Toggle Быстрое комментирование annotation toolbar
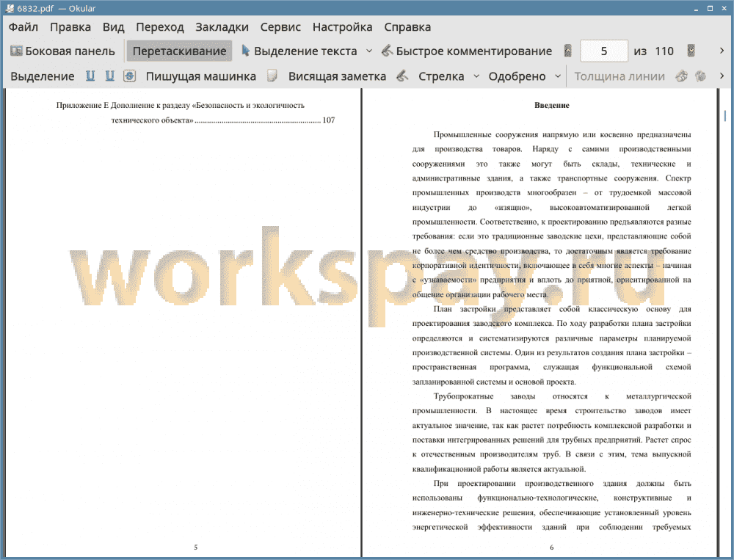734x560 pixels. click(x=467, y=51)
